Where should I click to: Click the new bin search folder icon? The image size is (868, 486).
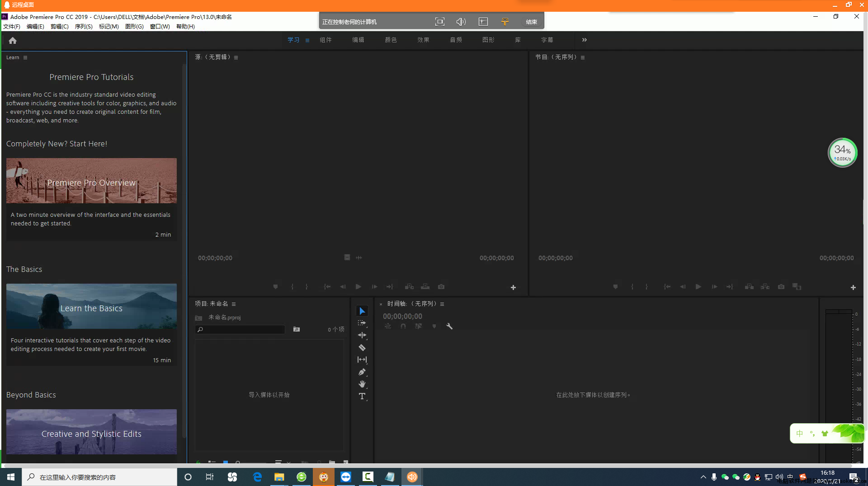297,329
